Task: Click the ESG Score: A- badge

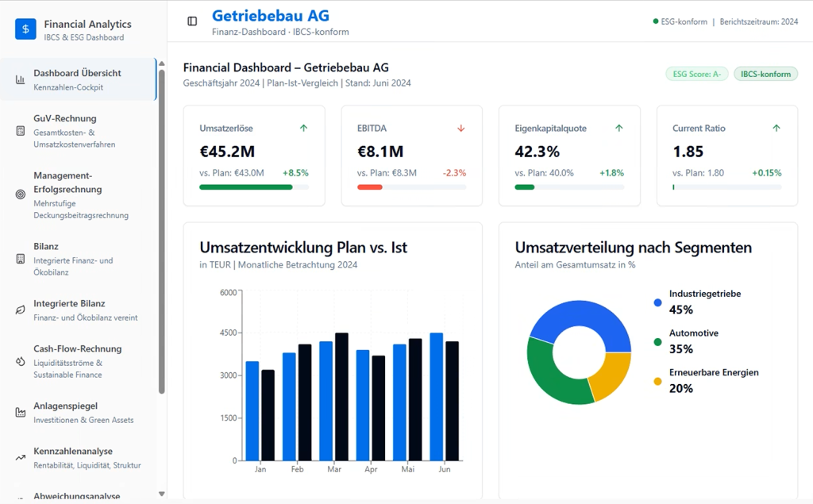Action: tap(697, 74)
